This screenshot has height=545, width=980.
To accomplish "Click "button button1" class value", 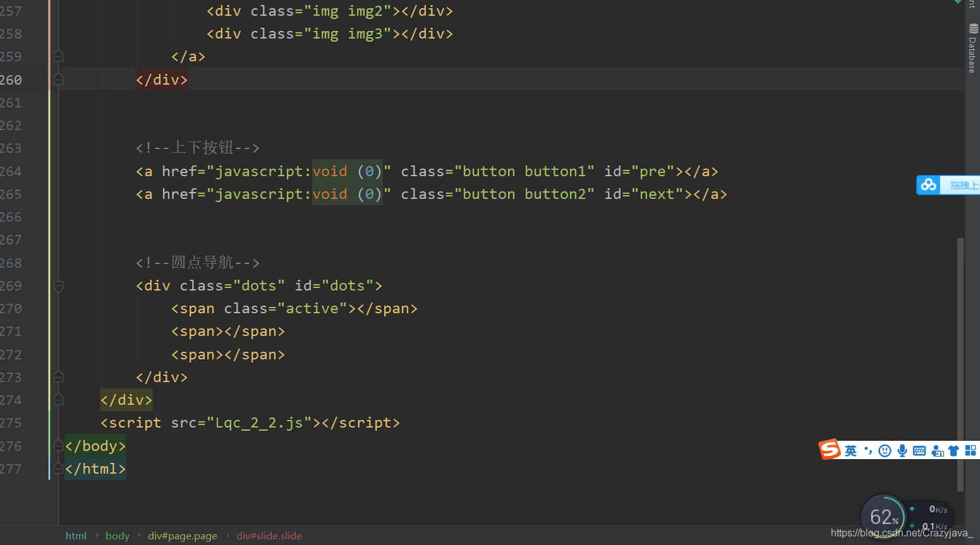I will coord(524,171).
